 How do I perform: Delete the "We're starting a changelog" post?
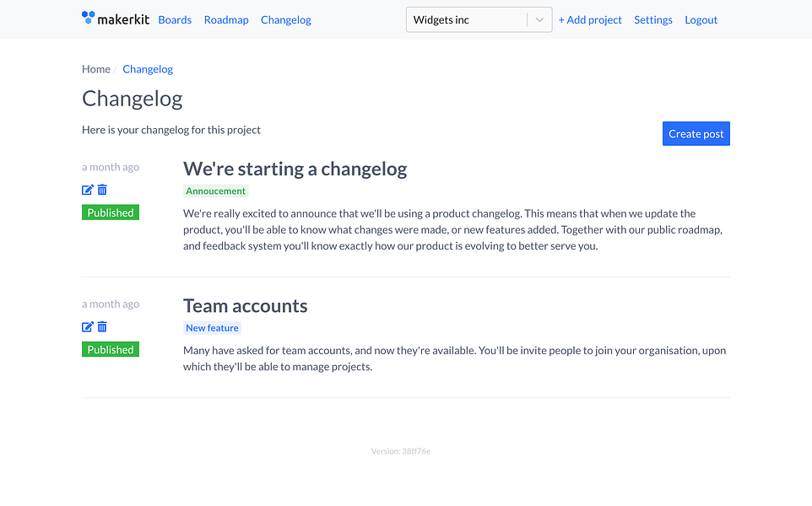(x=102, y=190)
